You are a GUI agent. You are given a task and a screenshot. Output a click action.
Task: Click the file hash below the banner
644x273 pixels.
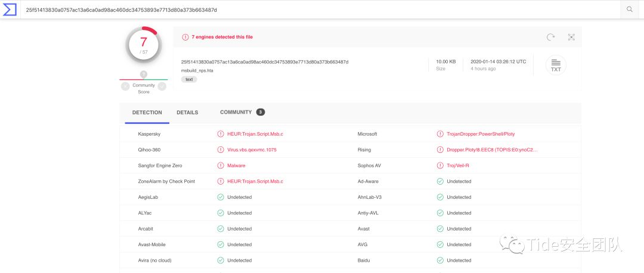click(265, 62)
